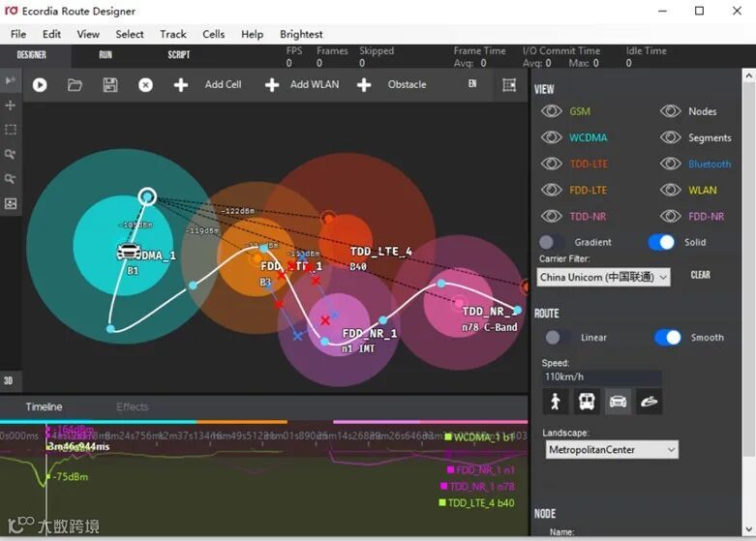This screenshot has width=756, height=541.
Task: Click the background image tool in sidebar
Action: [10, 203]
